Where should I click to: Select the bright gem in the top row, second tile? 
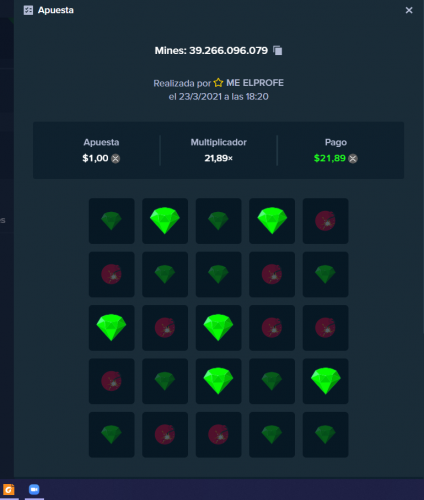coord(165,221)
